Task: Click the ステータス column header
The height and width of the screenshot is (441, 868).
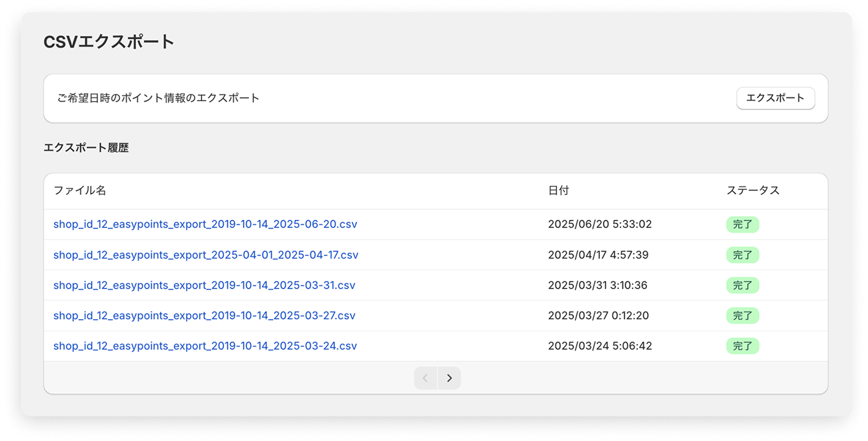Action: click(753, 190)
